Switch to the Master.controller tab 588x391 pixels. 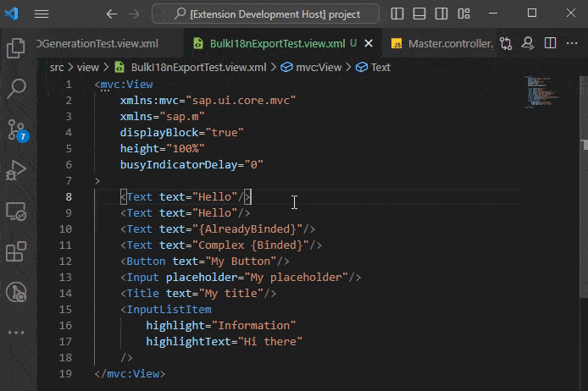[x=441, y=44]
